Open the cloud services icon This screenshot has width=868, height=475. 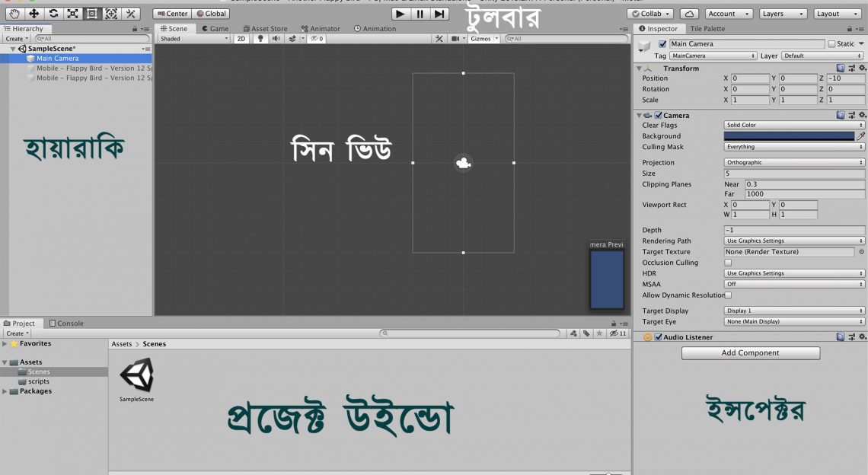coord(688,14)
